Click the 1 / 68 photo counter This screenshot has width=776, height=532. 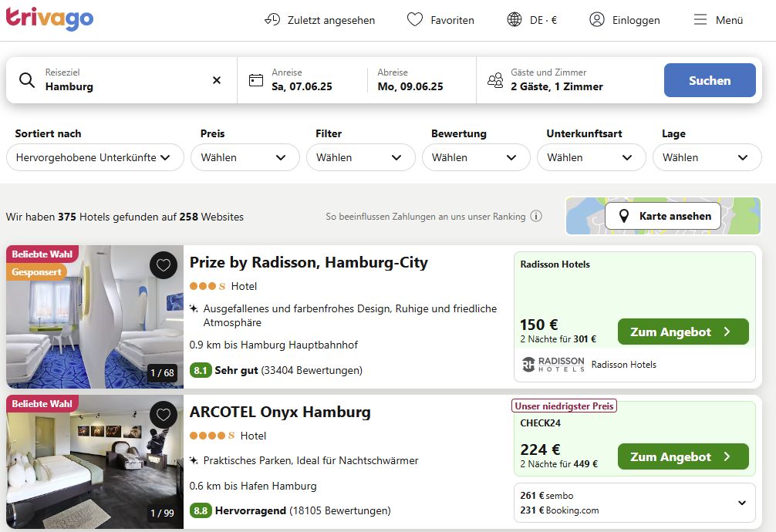pyautogui.click(x=162, y=372)
